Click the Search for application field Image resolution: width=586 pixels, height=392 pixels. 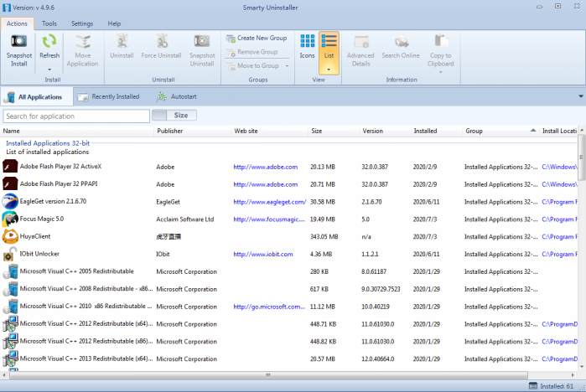[76, 116]
